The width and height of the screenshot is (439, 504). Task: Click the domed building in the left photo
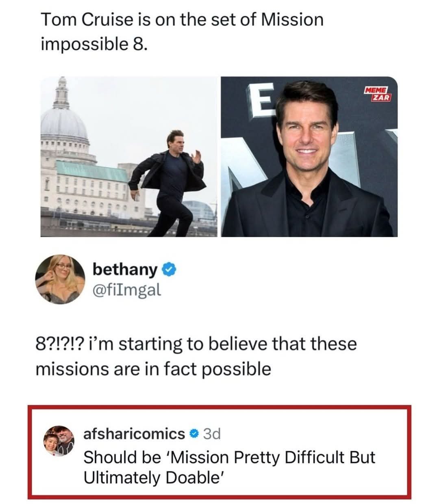(x=65, y=122)
